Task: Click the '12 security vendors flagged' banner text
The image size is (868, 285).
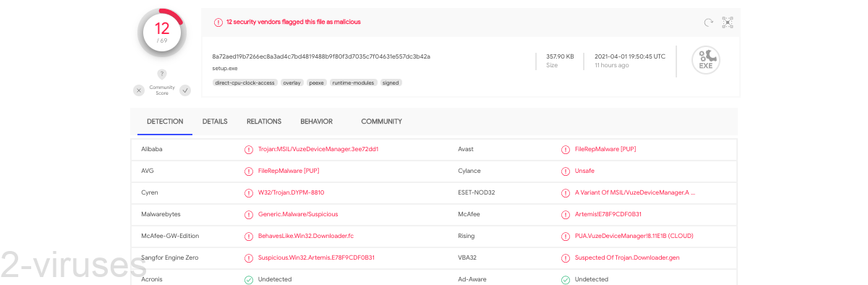Action: [294, 22]
